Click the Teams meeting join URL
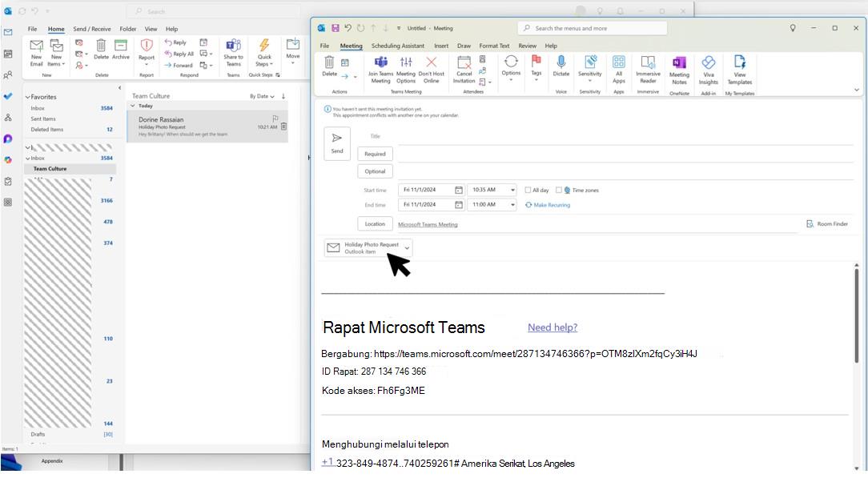The image size is (868, 478). (536, 354)
